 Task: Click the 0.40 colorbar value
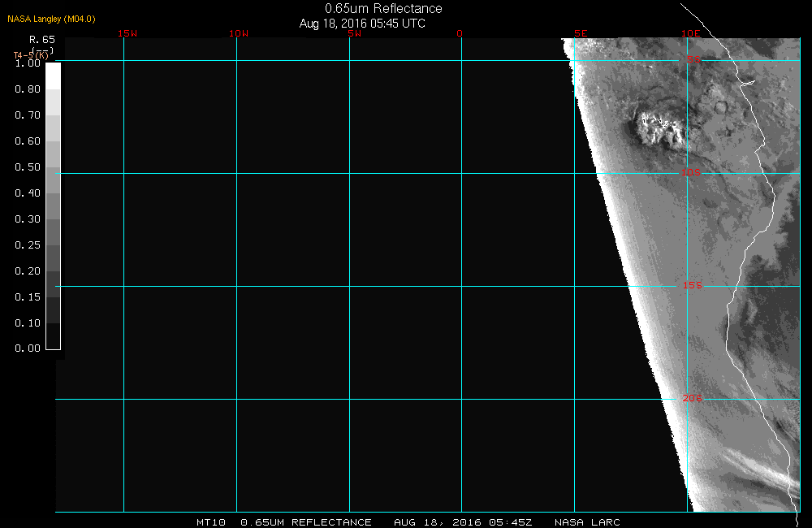(x=28, y=193)
